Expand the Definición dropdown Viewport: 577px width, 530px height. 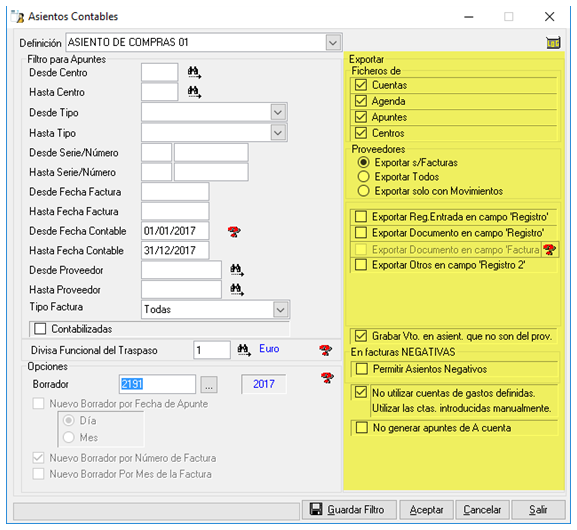[x=333, y=43]
